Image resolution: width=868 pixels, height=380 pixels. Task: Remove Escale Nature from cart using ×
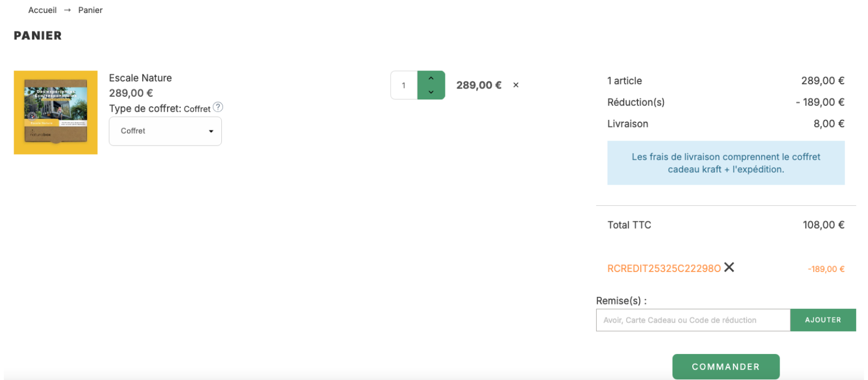(516, 85)
